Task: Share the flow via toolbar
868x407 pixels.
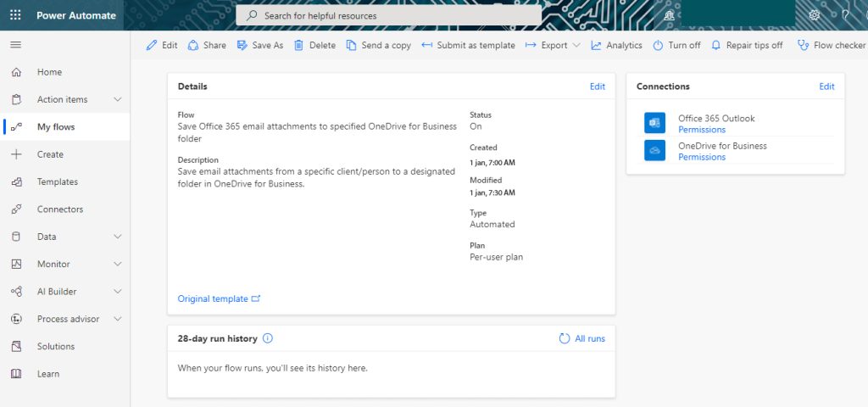Action: (x=207, y=46)
